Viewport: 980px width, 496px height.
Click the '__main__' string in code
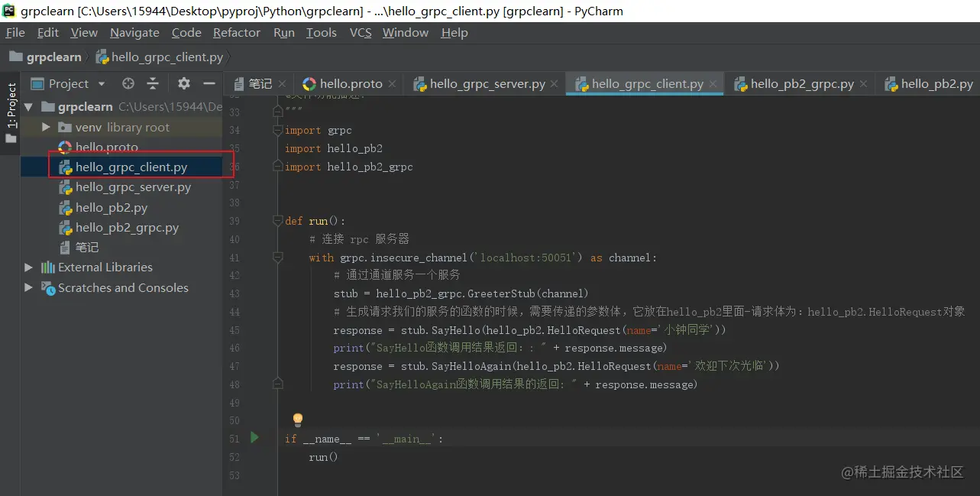coord(406,439)
